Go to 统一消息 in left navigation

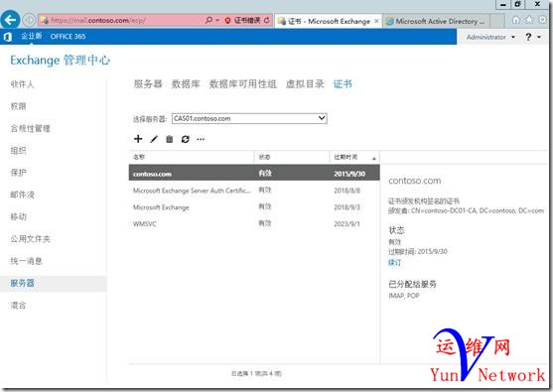(x=26, y=261)
